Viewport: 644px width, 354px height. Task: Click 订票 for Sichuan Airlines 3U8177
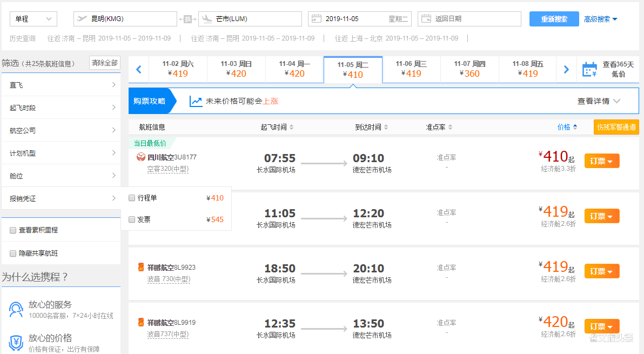point(601,161)
